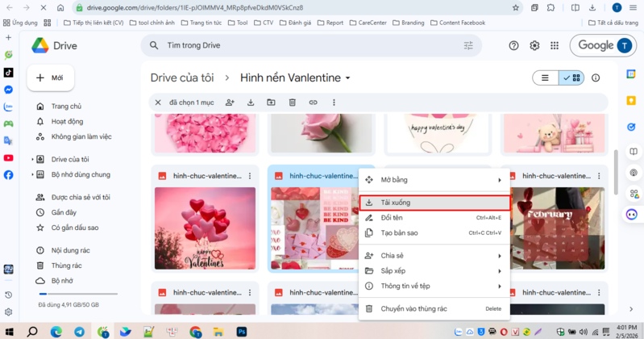Switch to grid layout view

(x=571, y=77)
